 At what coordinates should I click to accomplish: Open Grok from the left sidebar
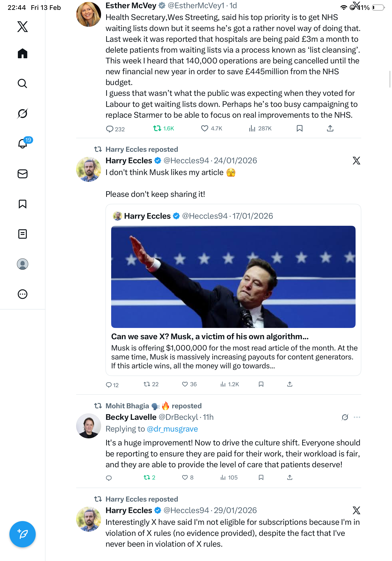coord(23,114)
